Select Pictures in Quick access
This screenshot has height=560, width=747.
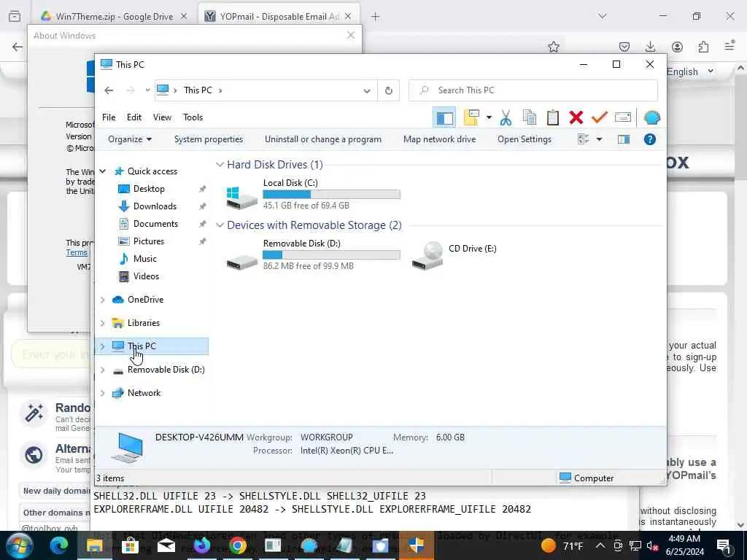(149, 241)
